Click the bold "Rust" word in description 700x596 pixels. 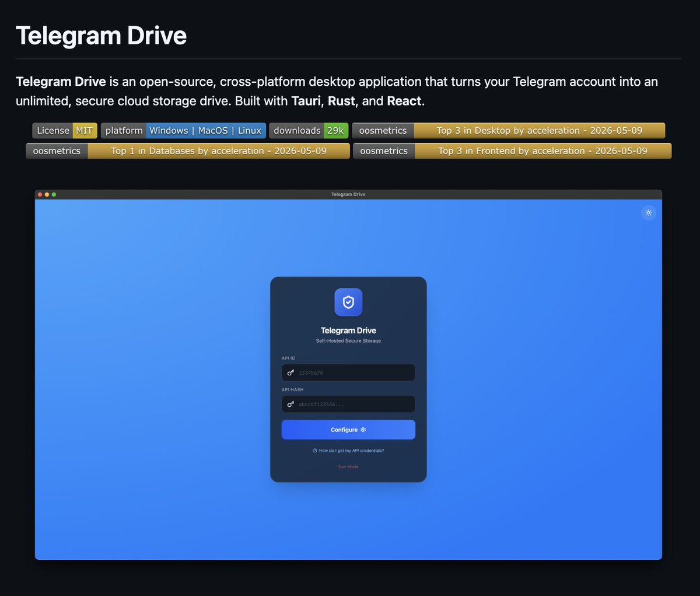(341, 101)
